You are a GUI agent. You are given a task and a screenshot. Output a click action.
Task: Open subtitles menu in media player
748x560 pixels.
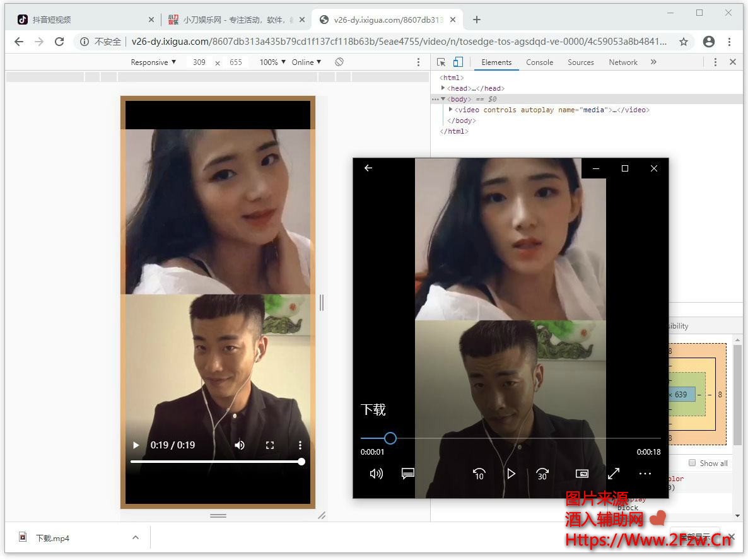click(x=408, y=474)
